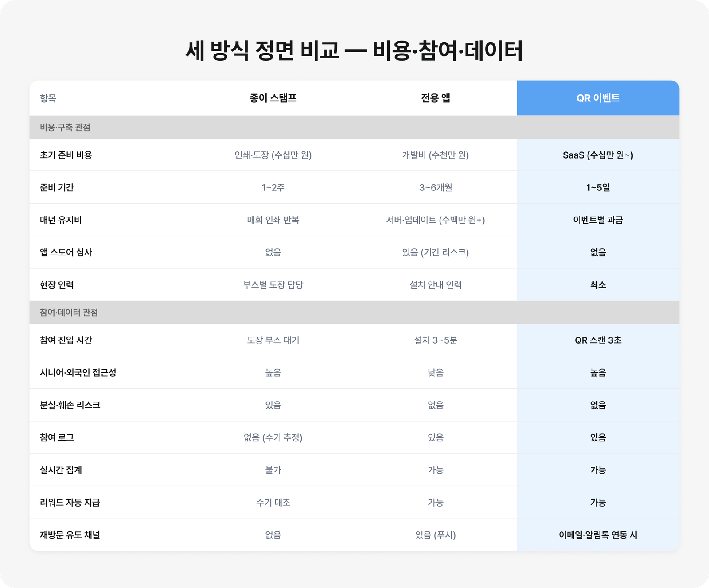
Task: Select the cell 'QR 스캔 3초'
Action: pos(598,340)
